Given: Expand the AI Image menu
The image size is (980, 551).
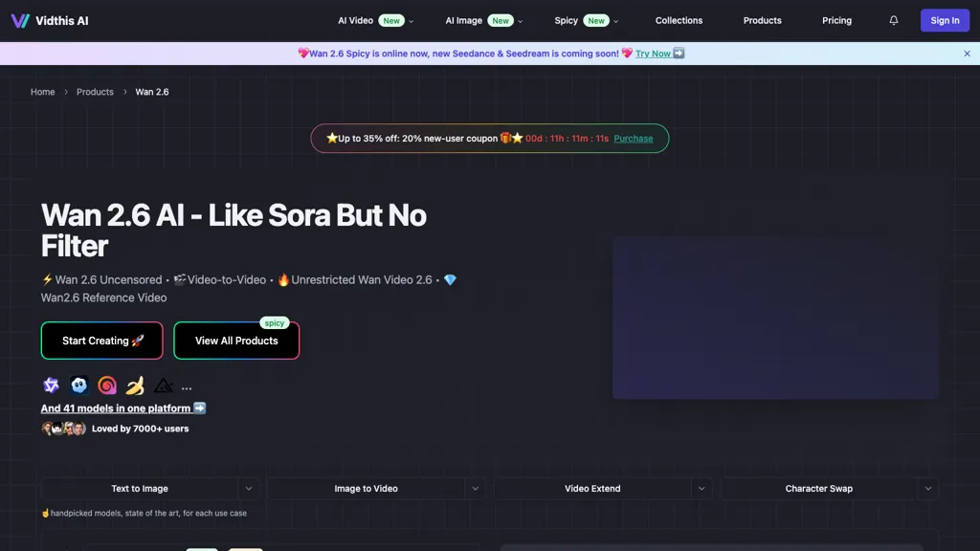Looking at the screenshot, I should [483, 21].
